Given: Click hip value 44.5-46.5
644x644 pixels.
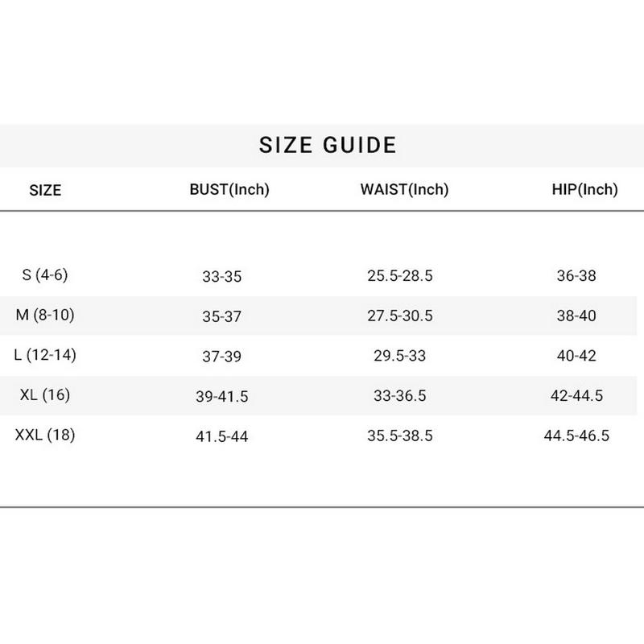Looking at the screenshot, I should point(576,436).
